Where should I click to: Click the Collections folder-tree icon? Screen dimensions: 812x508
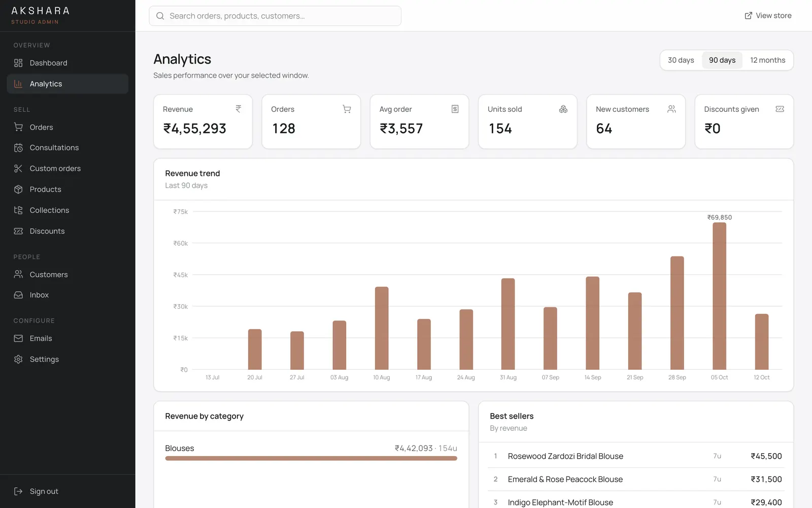18,210
